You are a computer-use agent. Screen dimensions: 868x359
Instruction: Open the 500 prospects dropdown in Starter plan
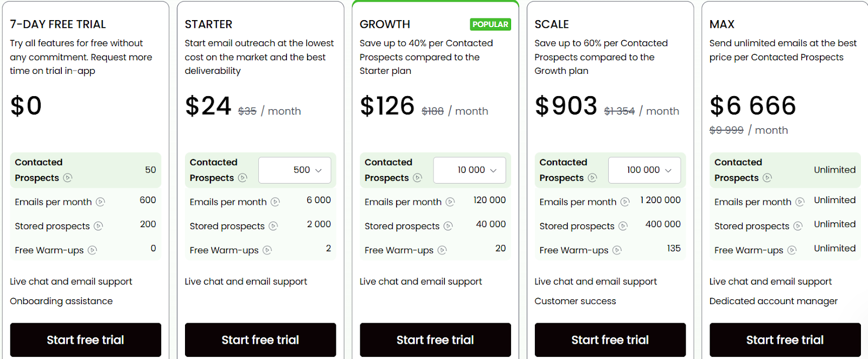coord(295,170)
